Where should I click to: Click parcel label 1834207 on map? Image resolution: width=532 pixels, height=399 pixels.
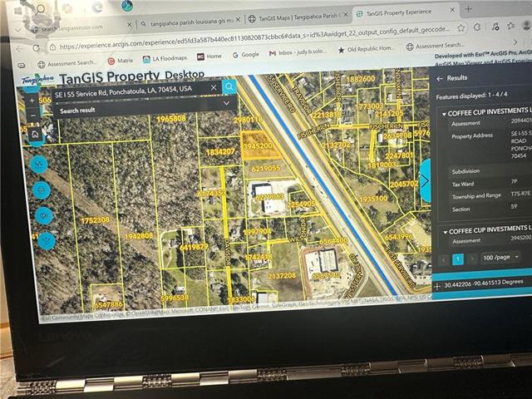pos(220,152)
